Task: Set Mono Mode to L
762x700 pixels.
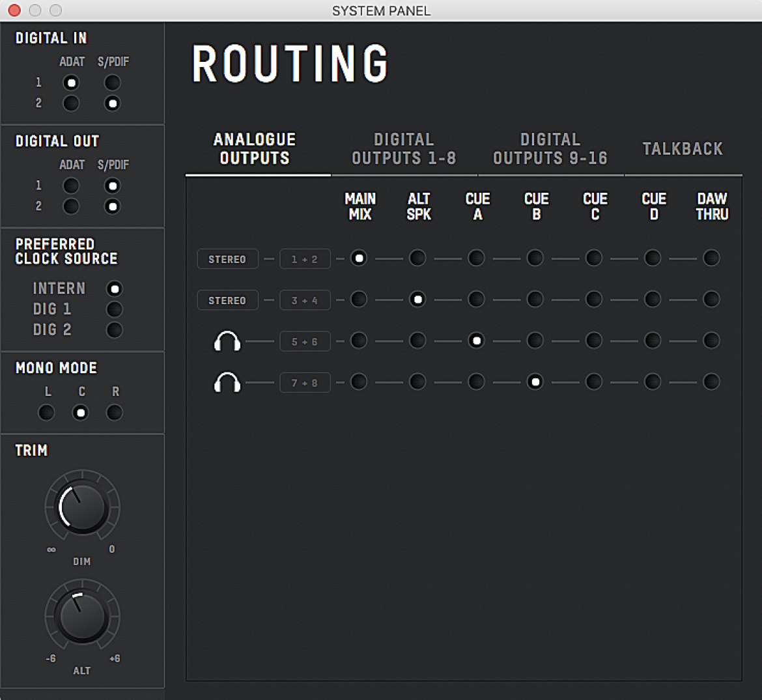Action: coord(46,413)
